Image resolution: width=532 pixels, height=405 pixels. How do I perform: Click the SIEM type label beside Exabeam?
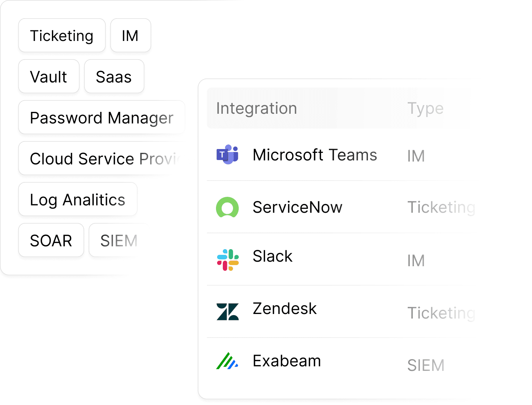tap(426, 365)
